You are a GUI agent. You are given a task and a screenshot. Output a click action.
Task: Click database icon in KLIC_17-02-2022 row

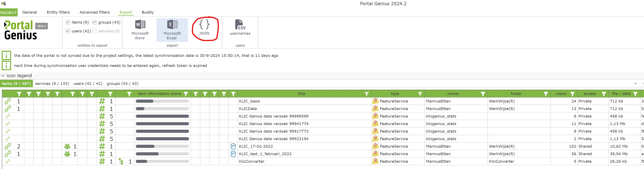click(x=233, y=146)
